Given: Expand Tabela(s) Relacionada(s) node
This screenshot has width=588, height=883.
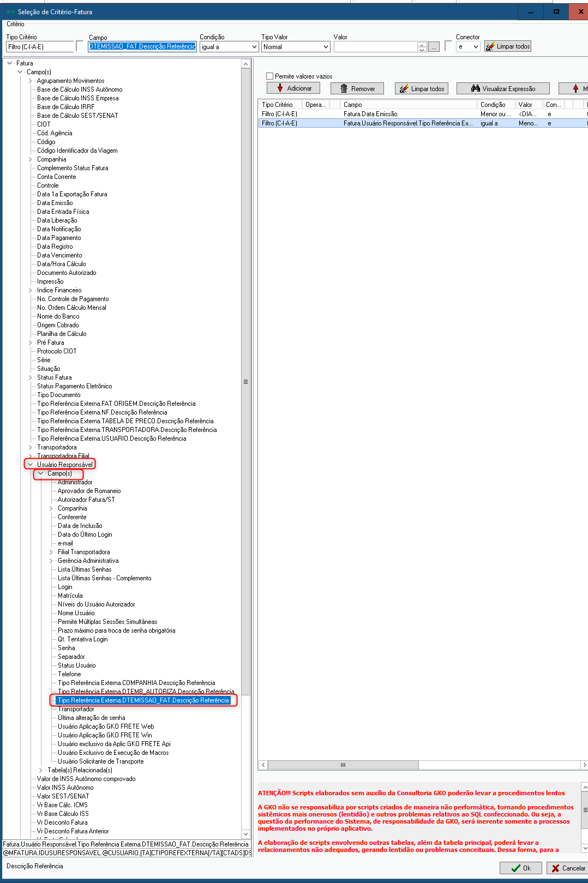Looking at the screenshot, I should [41, 770].
